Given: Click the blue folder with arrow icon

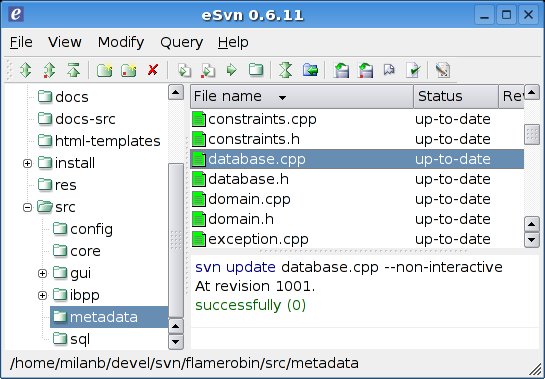Looking at the screenshot, I should click(310, 70).
